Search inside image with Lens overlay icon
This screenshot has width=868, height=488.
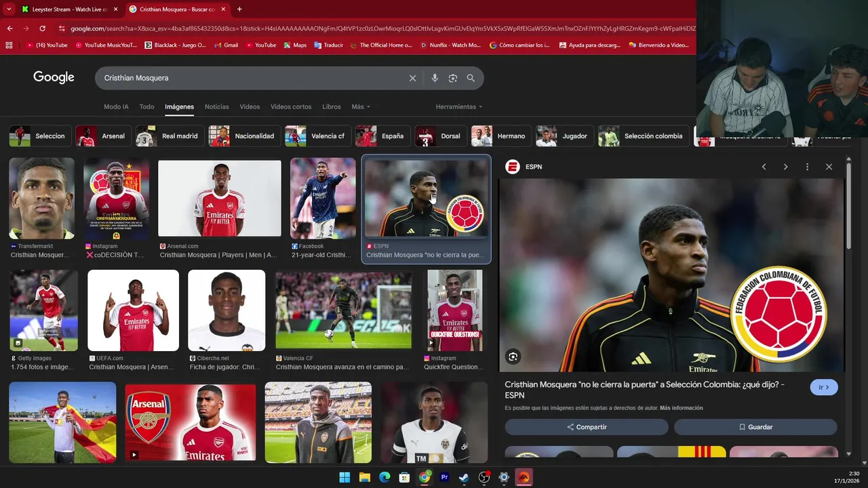point(513,357)
